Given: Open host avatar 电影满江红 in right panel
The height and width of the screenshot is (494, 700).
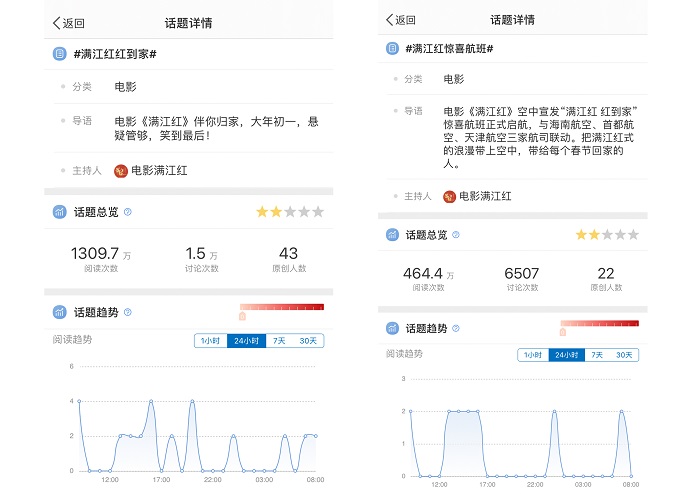Looking at the screenshot, I should [449, 196].
